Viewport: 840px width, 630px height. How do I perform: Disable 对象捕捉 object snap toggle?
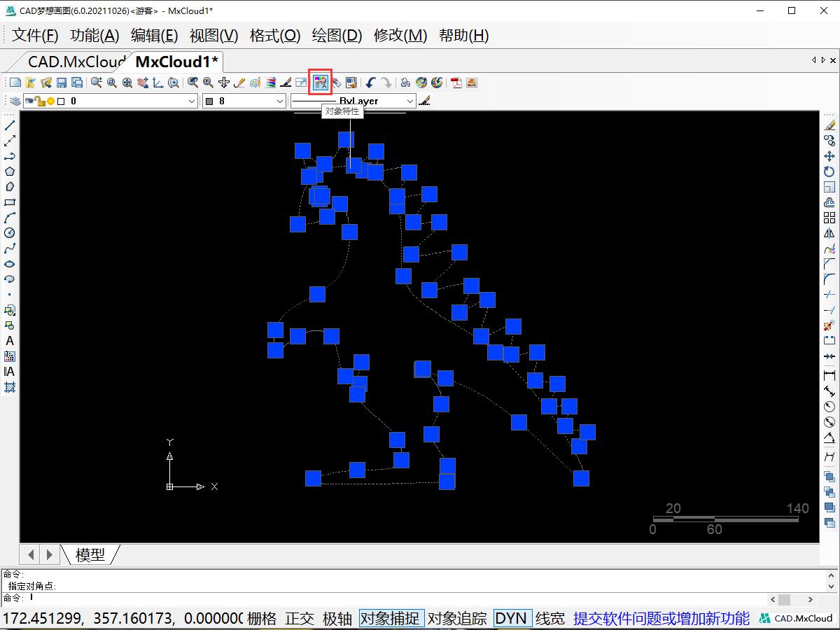point(391,618)
